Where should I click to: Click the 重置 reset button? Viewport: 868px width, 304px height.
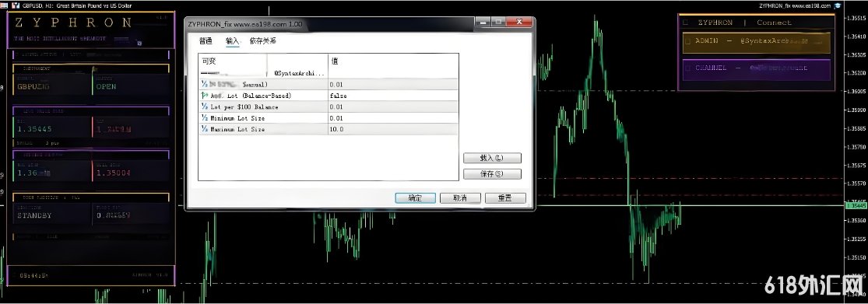tap(505, 198)
